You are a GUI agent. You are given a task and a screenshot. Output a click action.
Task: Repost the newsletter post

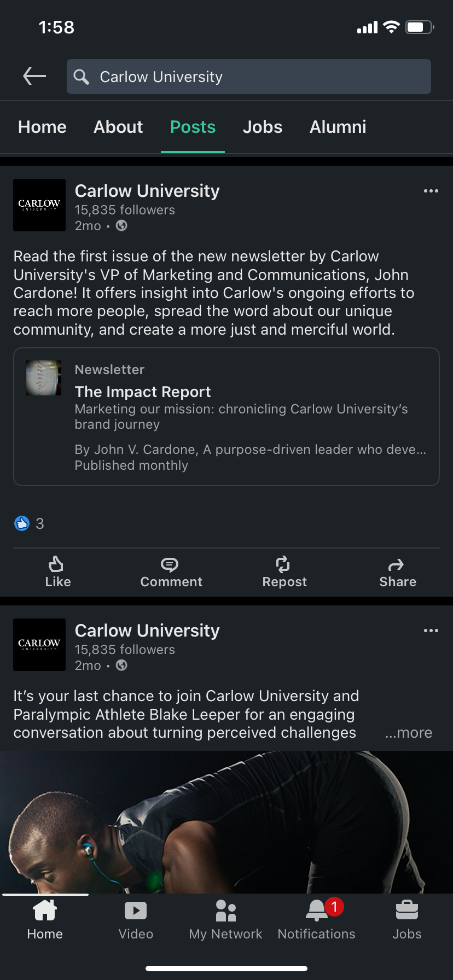284,571
